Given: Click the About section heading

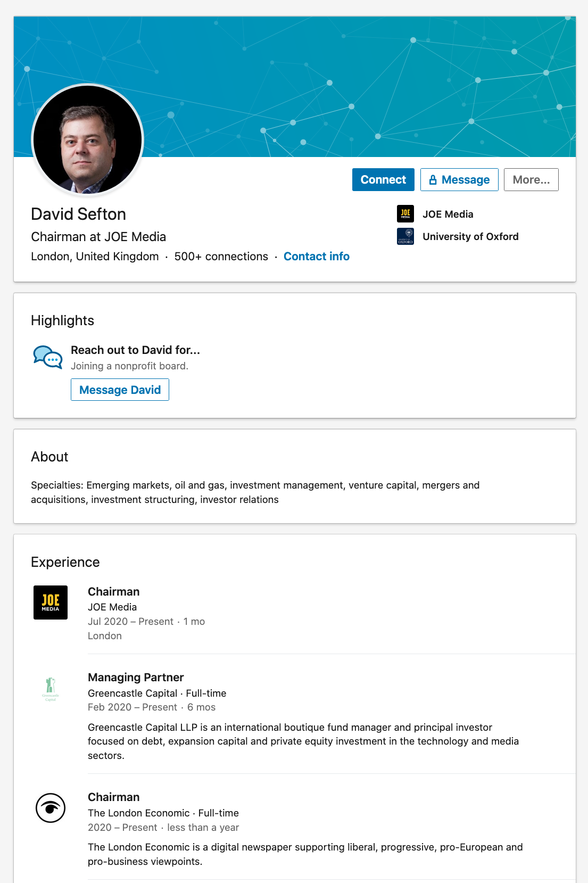Looking at the screenshot, I should pos(49,457).
